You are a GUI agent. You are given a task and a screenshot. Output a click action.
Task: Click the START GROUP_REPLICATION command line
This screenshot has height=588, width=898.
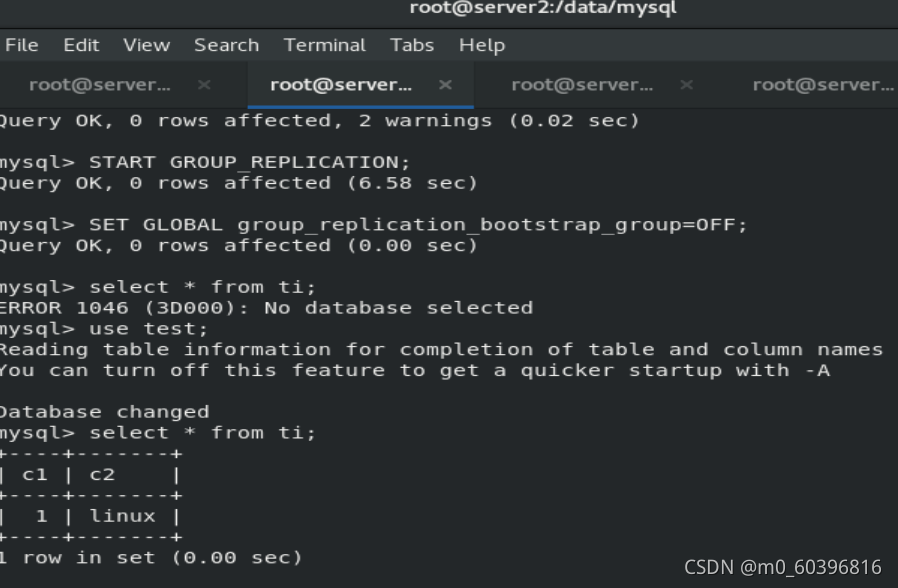click(x=205, y=163)
